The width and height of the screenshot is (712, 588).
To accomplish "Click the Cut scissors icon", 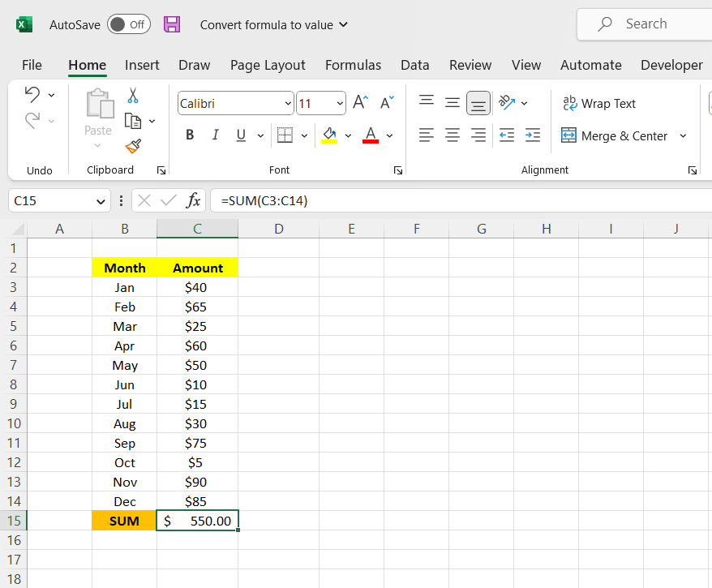I will coord(133,96).
